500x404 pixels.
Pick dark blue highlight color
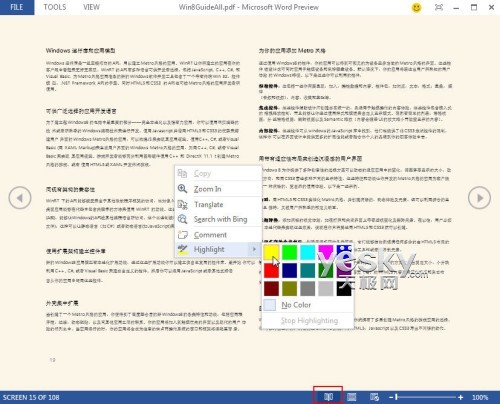(x=289, y=270)
